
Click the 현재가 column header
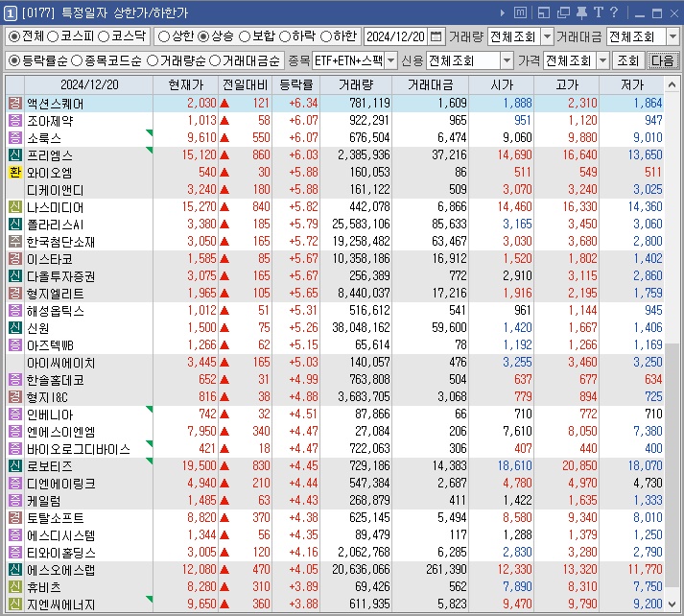(185, 84)
